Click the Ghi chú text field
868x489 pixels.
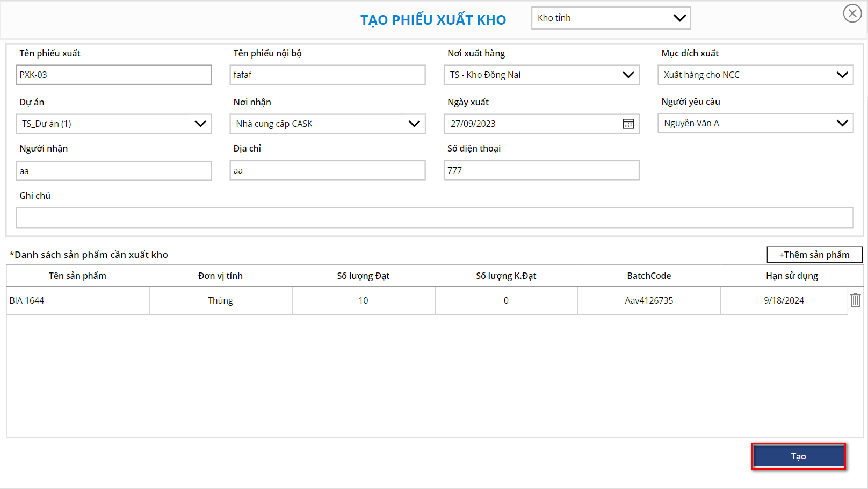coord(434,218)
